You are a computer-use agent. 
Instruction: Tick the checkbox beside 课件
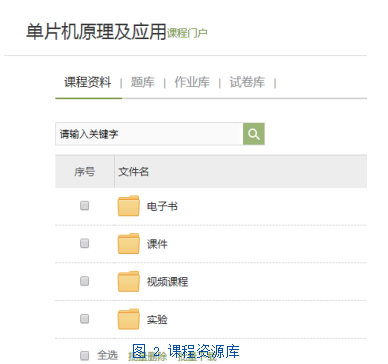[x=85, y=243]
